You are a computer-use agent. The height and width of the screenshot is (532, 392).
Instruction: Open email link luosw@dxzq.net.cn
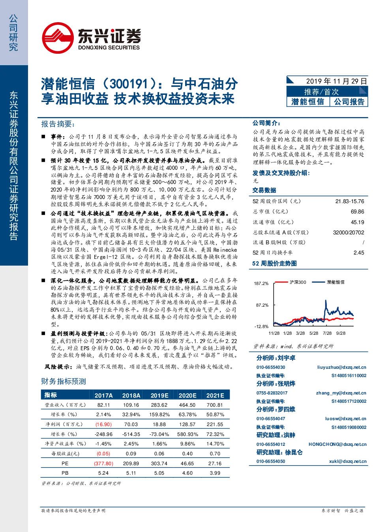(346, 419)
